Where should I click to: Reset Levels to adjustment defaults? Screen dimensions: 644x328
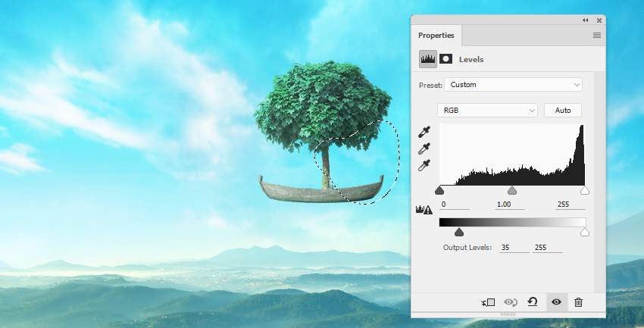(x=533, y=302)
